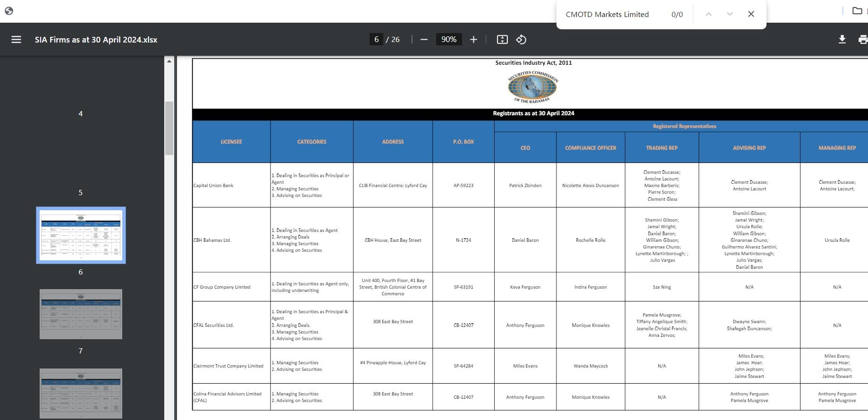Click the CATEGORIES column header
Viewport: 868px width, 420px height.
312,142
